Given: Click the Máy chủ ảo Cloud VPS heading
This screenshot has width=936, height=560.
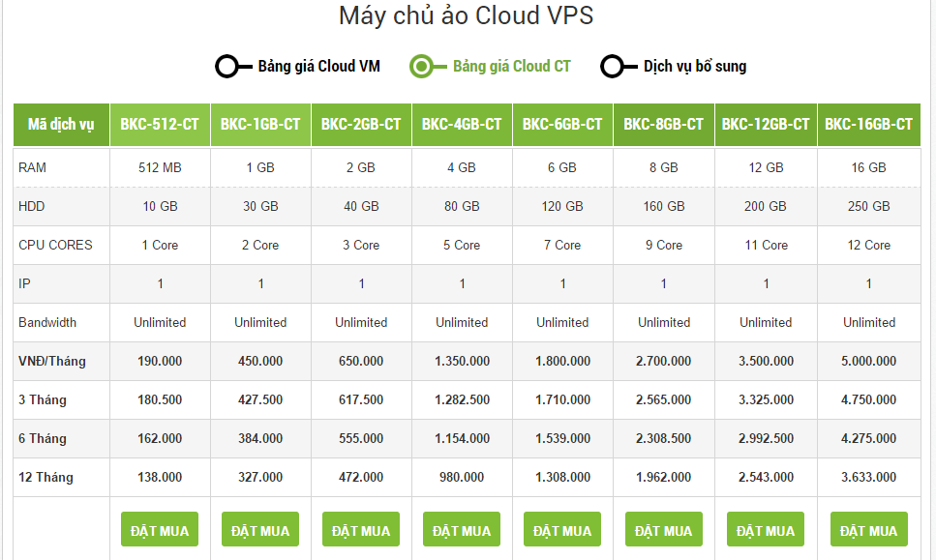Looking at the screenshot, I should (x=467, y=15).
